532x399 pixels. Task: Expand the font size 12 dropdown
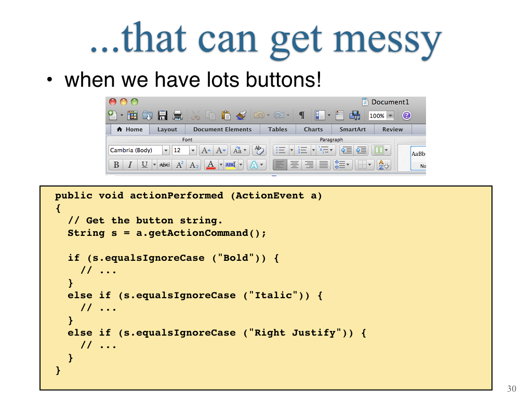point(193,150)
